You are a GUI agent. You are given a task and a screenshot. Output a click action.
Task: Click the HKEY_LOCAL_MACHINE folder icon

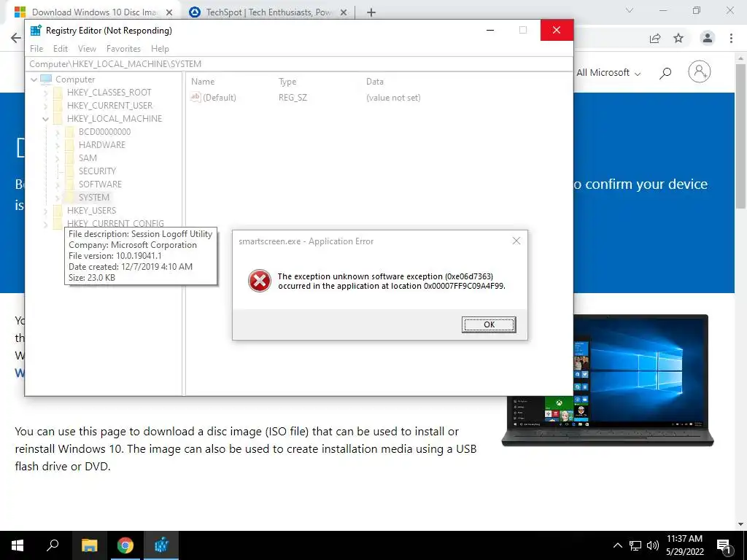click(58, 119)
